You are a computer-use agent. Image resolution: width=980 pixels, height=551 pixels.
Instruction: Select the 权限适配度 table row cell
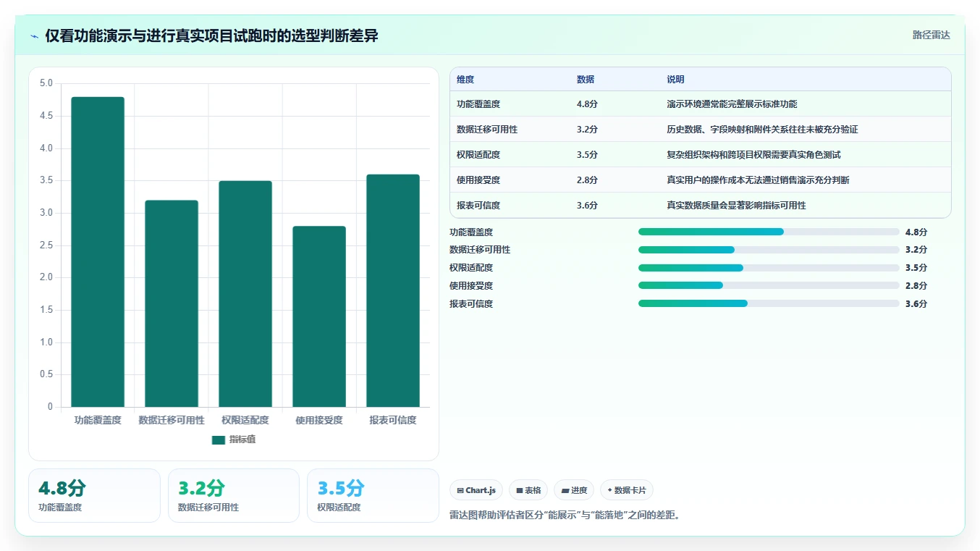(478, 155)
